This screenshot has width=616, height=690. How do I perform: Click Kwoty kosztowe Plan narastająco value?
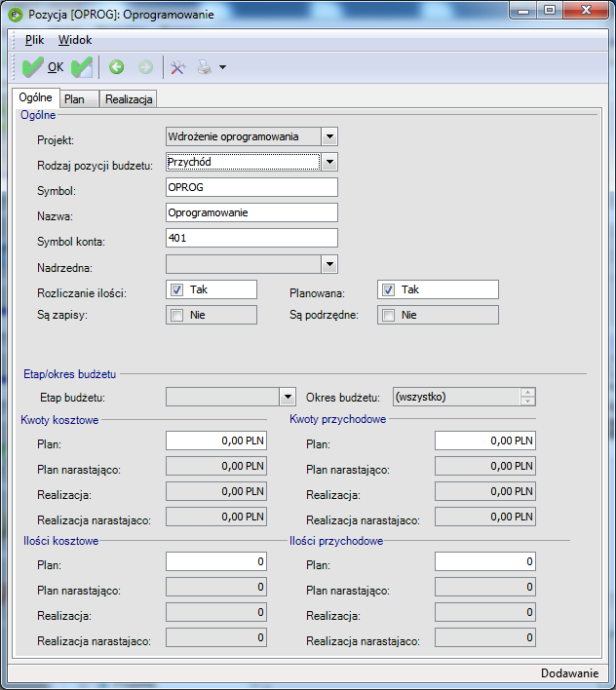216,466
